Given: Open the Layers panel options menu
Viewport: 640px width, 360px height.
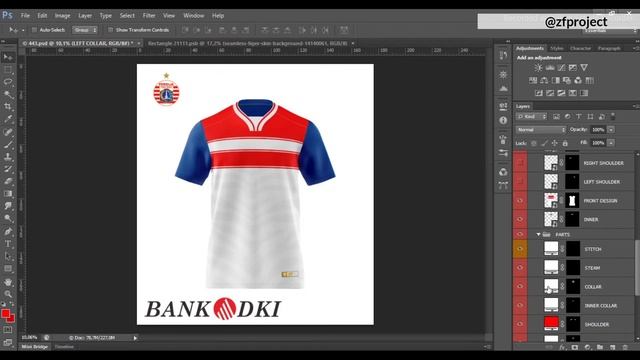Looking at the screenshot, I should point(636,106).
